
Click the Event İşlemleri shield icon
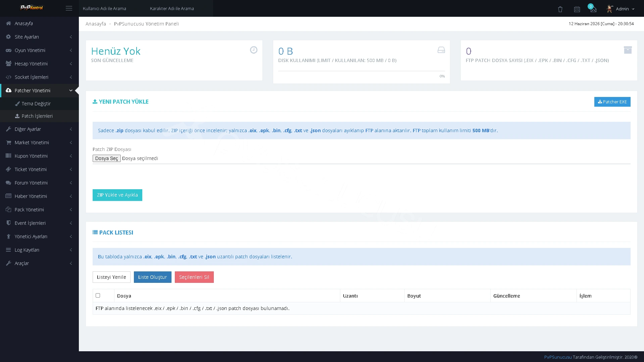click(8, 223)
